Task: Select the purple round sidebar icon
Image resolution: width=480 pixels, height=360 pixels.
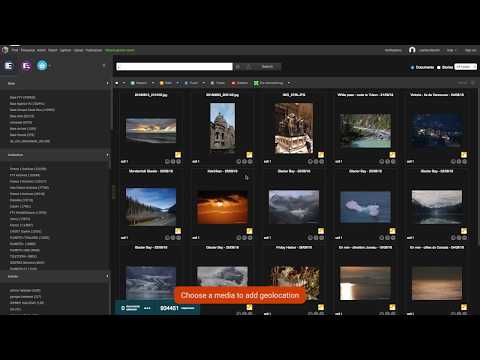Action: [x=26, y=66]
